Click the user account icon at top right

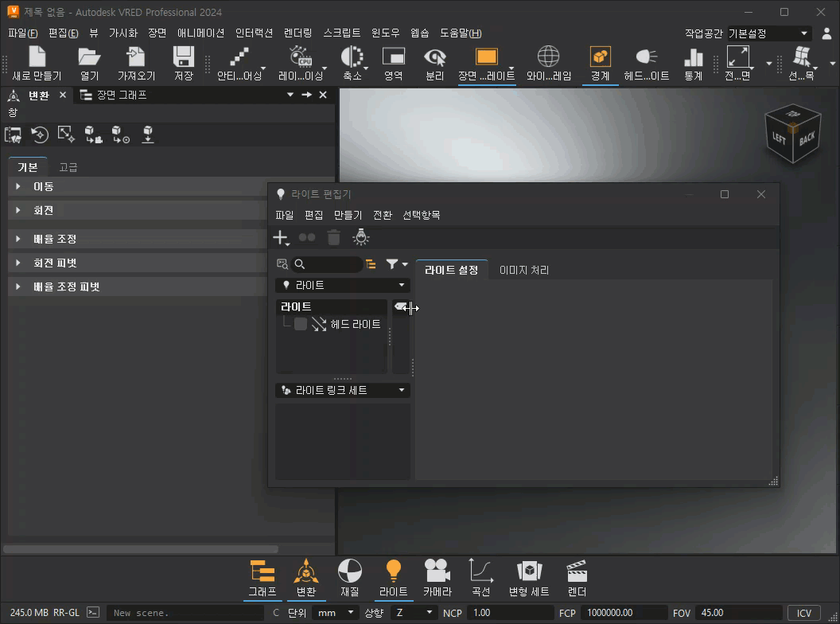coord(826,33)
